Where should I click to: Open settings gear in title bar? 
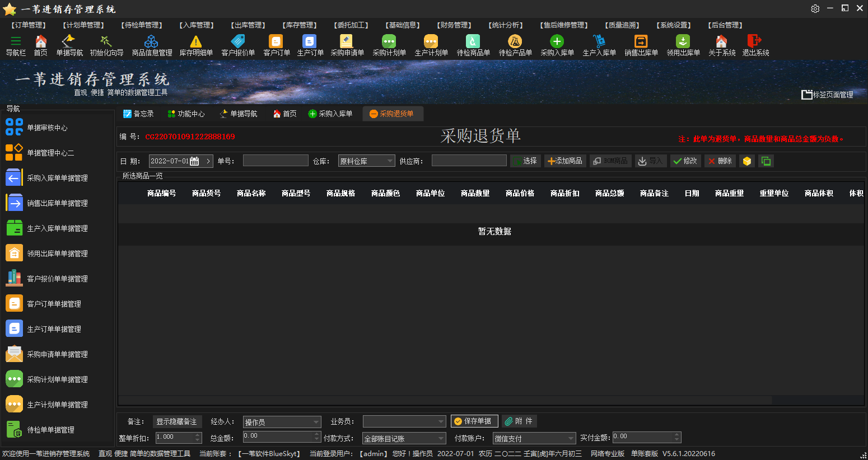pyautogui.click(x=815, y=8)
